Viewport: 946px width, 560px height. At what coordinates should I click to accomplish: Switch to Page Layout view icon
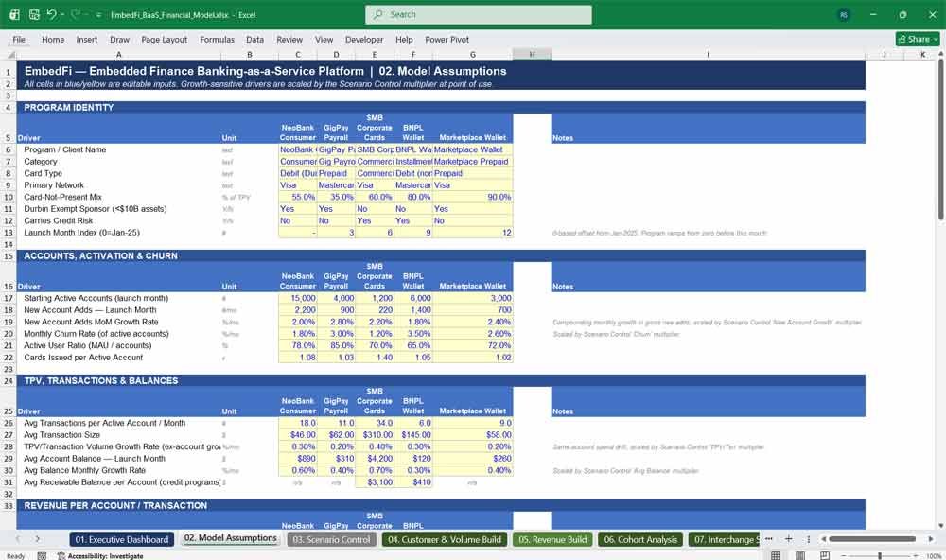[800, 556]
